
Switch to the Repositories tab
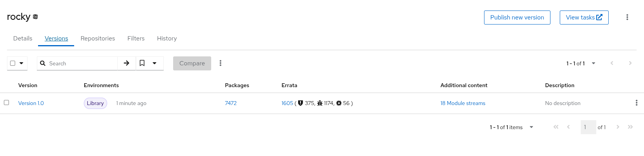[x=97, y=39]
